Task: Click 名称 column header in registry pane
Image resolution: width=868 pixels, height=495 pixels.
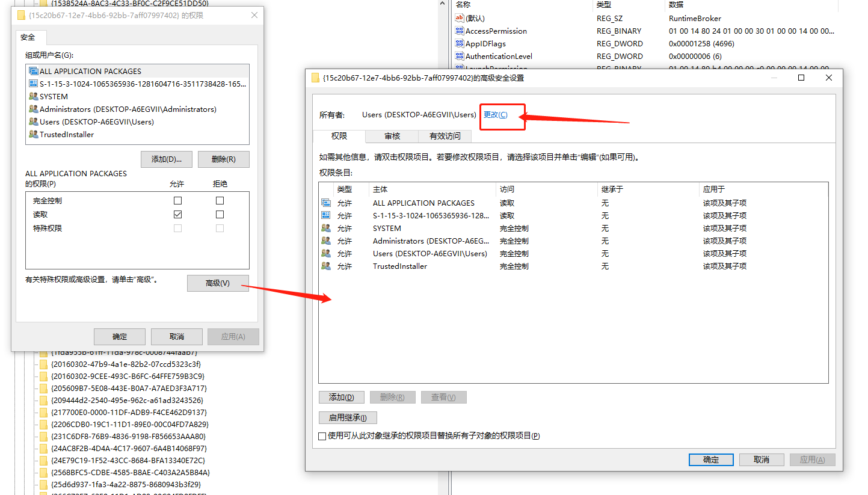Action: click(x=522, y=4)
